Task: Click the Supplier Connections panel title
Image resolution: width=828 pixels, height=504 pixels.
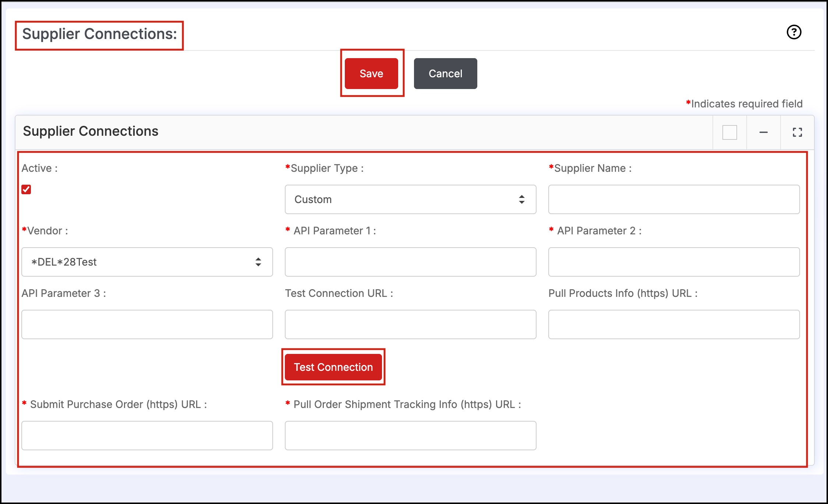Action: (x=91, y=131)
